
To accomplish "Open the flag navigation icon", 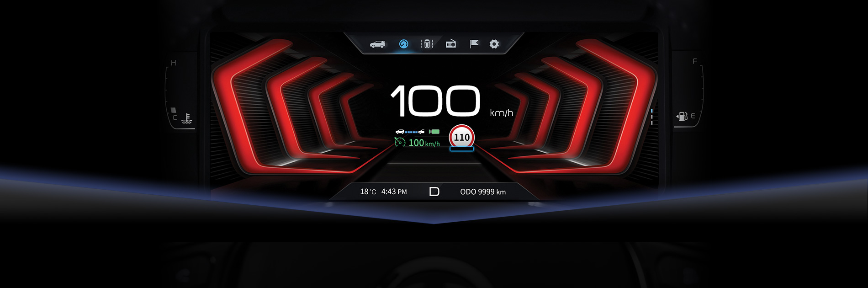I will point(474,43).
